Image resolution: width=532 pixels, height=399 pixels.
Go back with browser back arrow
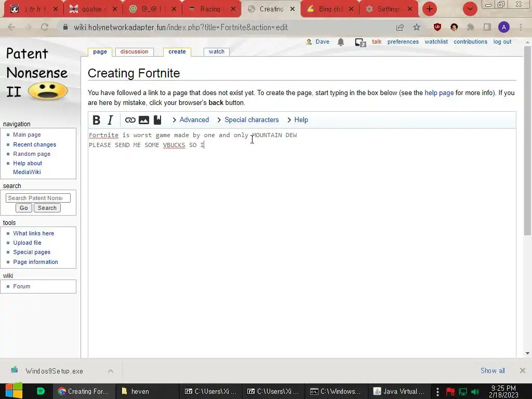[x=11, y=27]
